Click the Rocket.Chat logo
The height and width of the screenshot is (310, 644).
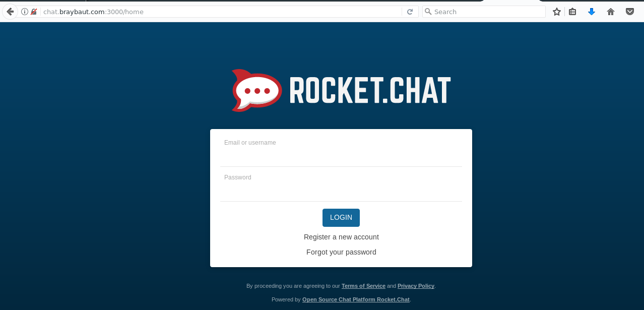[341, 90]
